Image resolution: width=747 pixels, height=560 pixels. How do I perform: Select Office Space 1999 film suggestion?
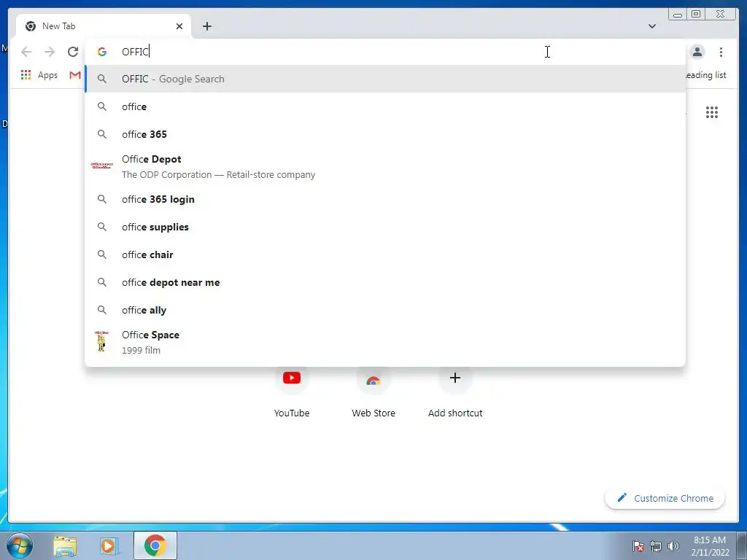(385, 343)
